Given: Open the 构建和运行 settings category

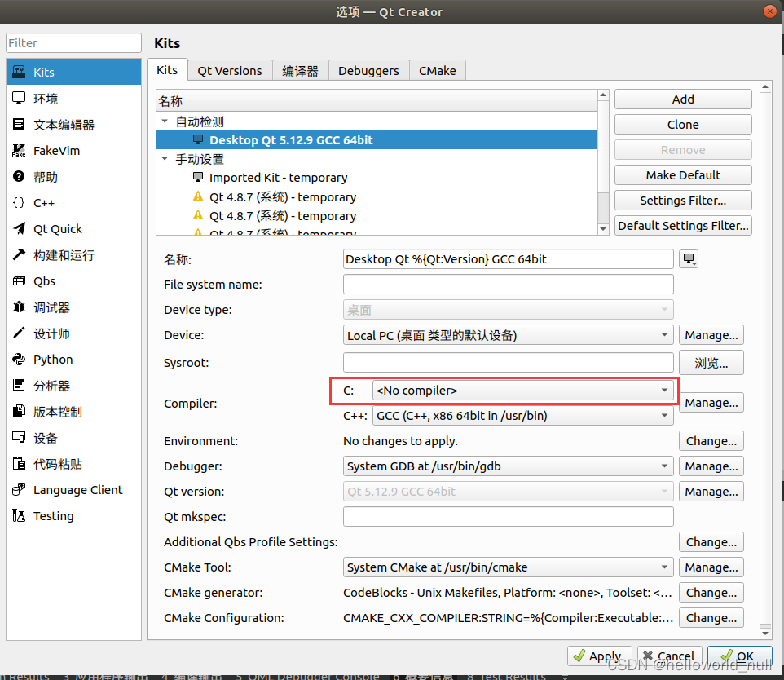Looking at the screenshot, I should pos(73,255).
